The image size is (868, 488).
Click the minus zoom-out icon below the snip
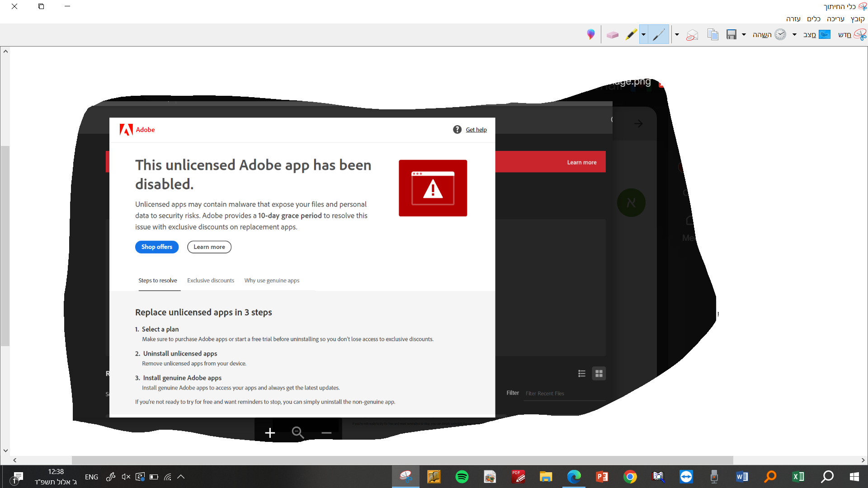tap(326, 433)
